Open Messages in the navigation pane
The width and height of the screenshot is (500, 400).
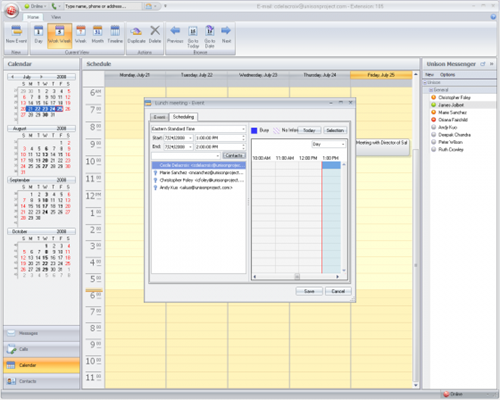[x=42, y=333]
